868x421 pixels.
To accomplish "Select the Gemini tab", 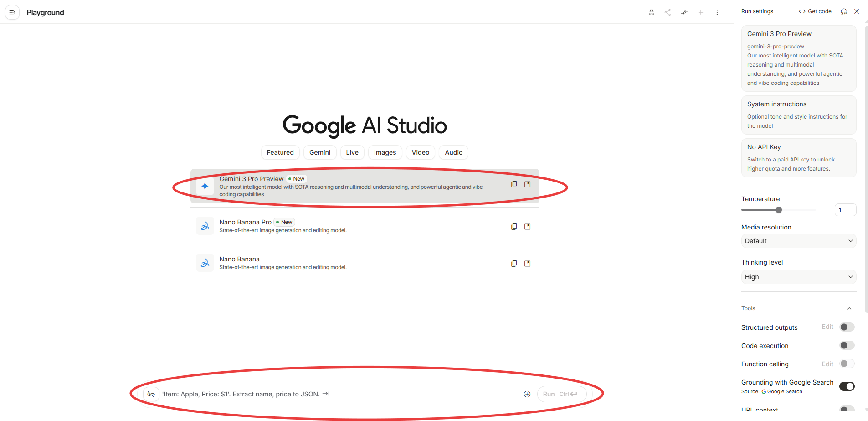I will click(320, 152).
